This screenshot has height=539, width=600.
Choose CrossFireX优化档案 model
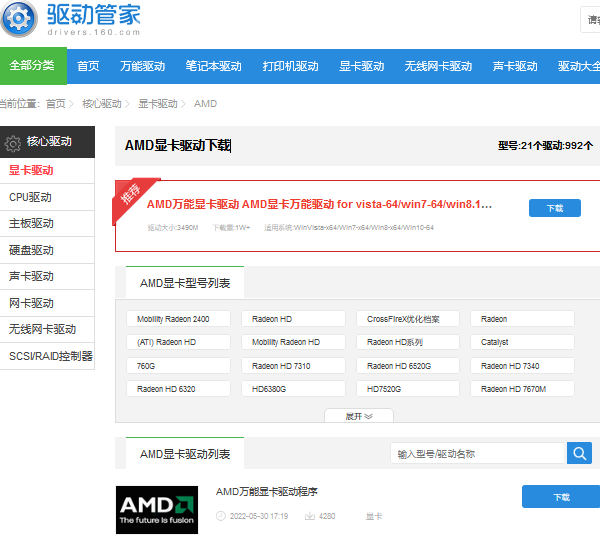pyautogui.click(x=408, y=319)
